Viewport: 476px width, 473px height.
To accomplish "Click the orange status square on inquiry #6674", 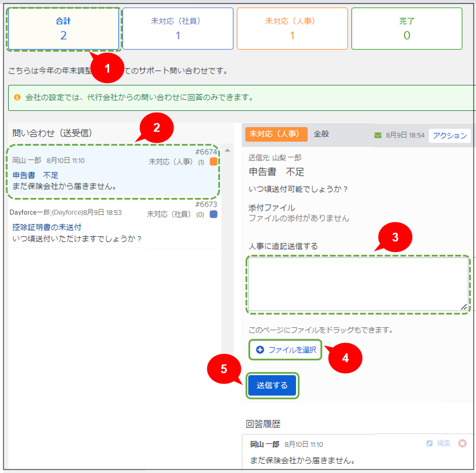I will 213,162.
